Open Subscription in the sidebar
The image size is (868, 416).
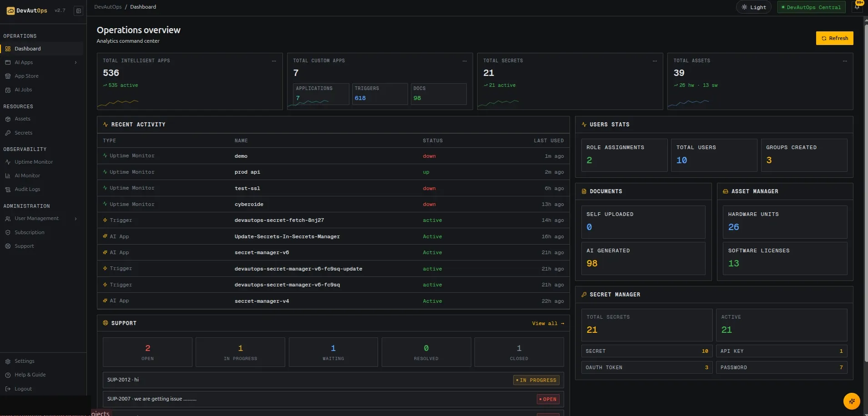tap(42, 232)
